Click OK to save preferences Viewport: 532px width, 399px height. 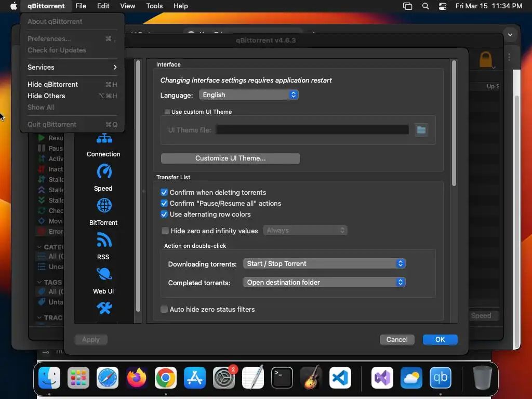click(440, 339)
